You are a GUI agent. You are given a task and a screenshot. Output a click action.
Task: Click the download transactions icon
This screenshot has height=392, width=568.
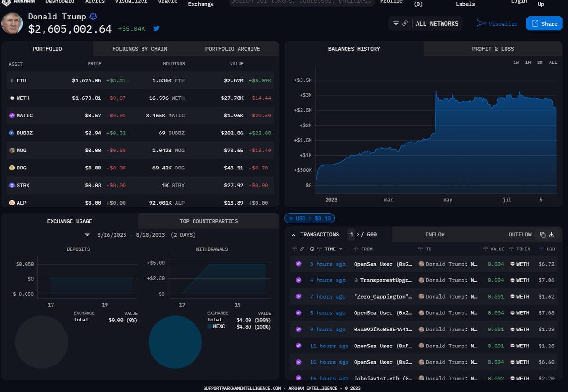(552, 235)
